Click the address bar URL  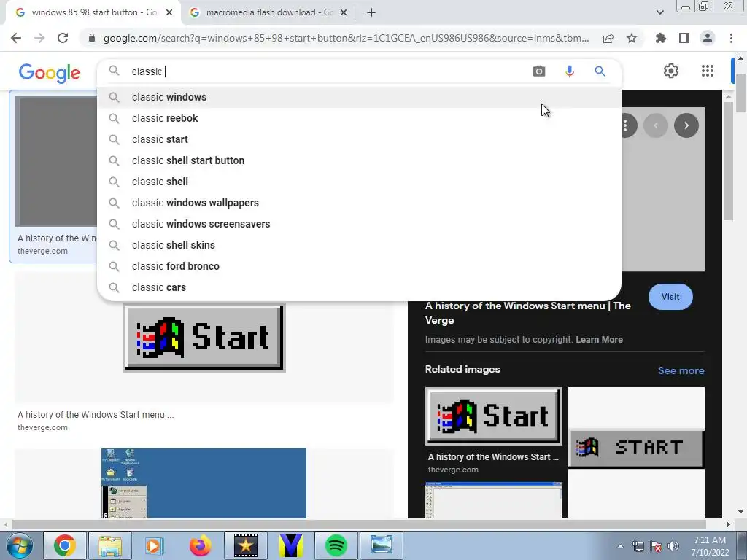click(x=346, y=38)
